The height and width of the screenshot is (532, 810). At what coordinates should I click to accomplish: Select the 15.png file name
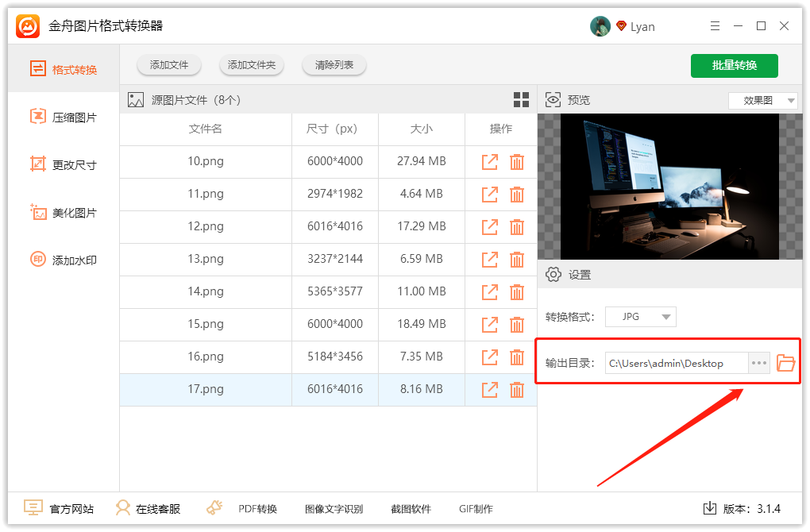coord(206,324)
